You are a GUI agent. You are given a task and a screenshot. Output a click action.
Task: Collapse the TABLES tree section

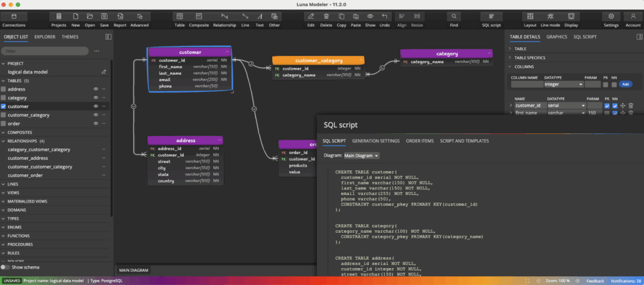(3, 81)
